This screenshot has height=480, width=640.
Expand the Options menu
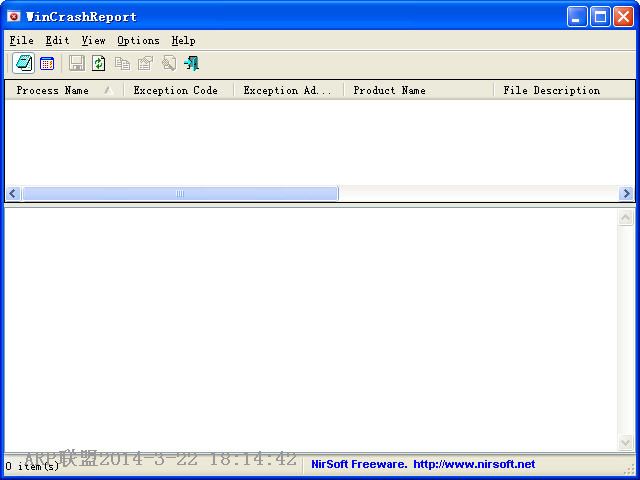138,40
